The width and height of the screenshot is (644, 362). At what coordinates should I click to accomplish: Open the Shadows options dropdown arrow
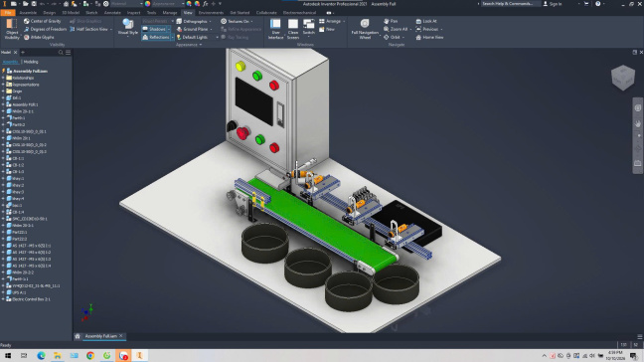click(x=169, y=29)
